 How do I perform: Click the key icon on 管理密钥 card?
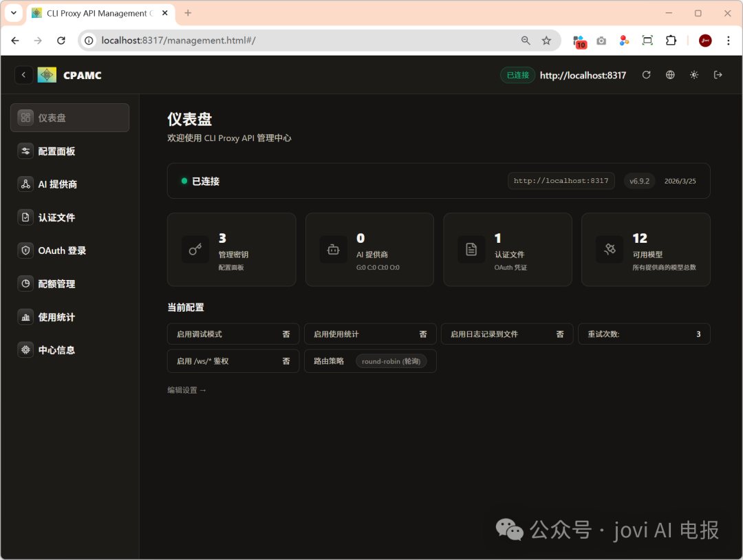pos(195,249)
